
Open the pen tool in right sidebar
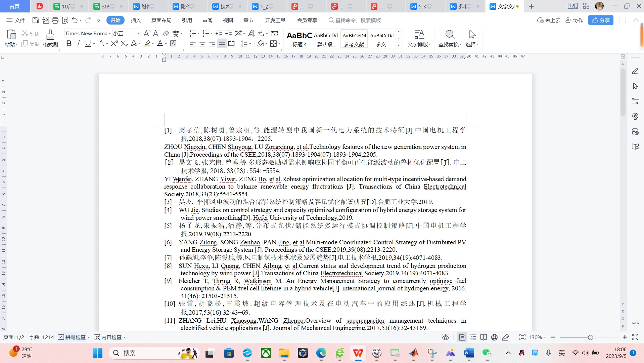635,71
